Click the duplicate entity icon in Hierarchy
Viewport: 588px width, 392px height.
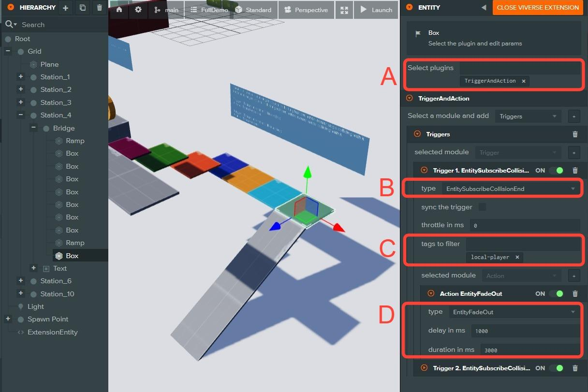click(83, 8)
